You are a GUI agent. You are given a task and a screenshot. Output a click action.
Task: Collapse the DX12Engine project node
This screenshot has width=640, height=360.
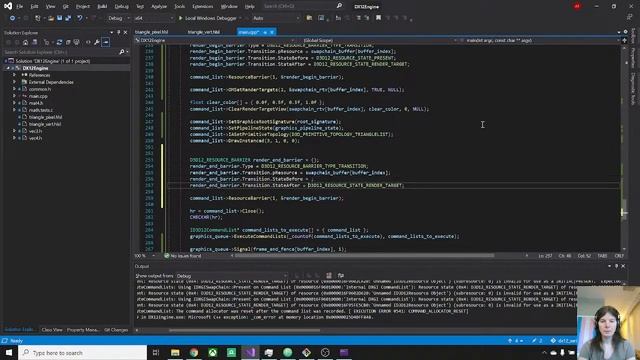8,68
